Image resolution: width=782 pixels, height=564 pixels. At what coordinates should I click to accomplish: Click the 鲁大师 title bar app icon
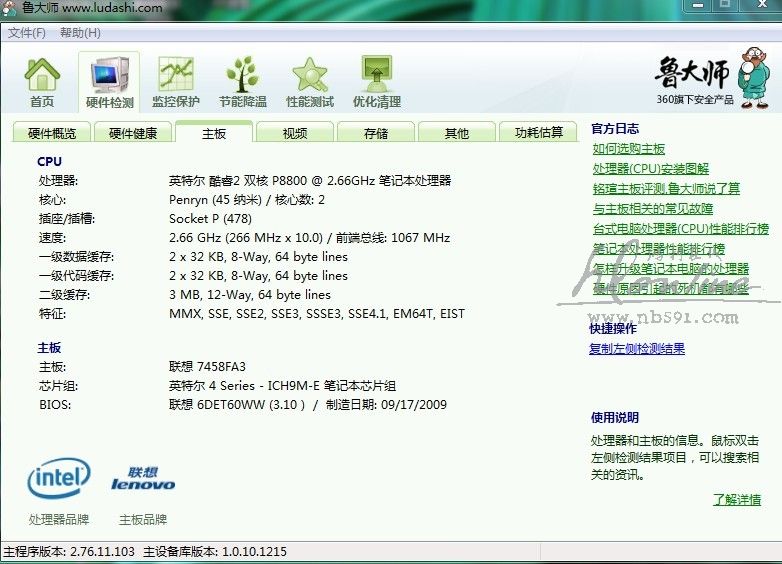click(x=9, y=8)
